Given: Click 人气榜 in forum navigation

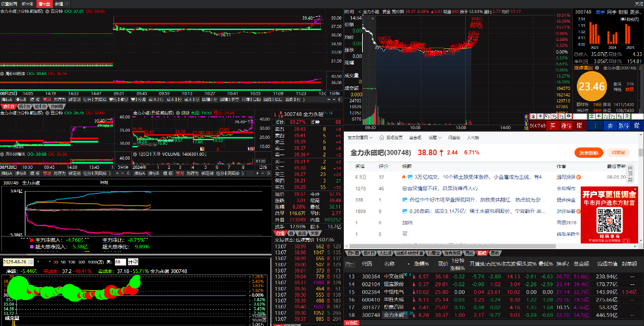Looking at the screenshot, I should point(472,138).
